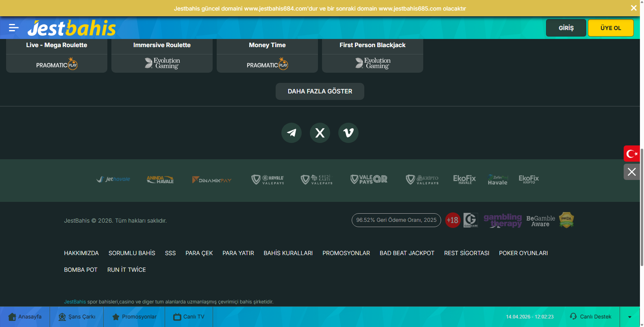Click the Pragmatic Play logo under Mega Roulette

[x=57, y=64]
